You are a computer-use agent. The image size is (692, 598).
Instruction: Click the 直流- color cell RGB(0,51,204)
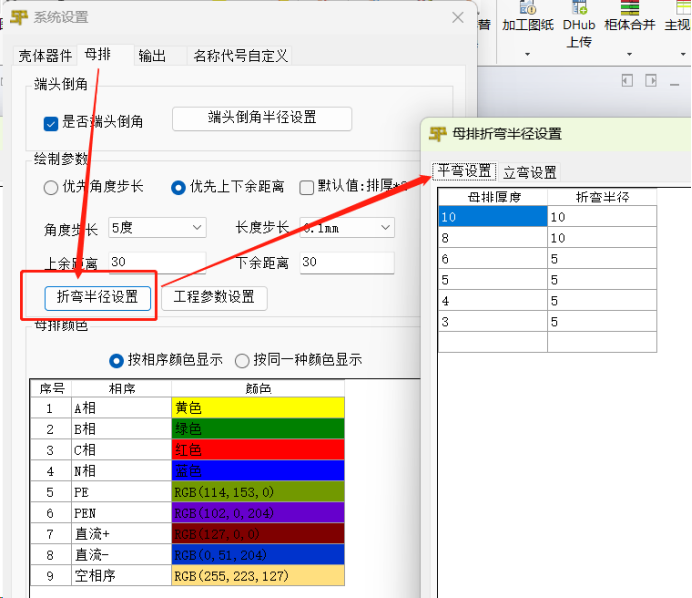[x=258, y=555]
